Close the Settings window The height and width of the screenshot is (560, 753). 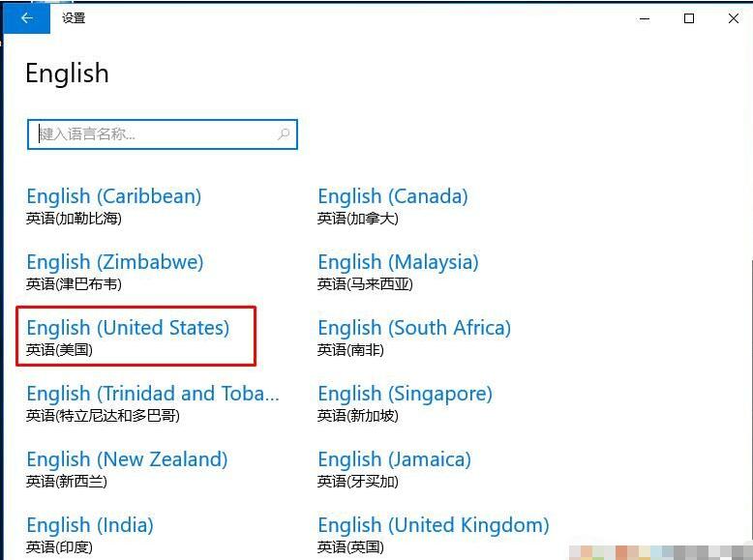[733, 17]
